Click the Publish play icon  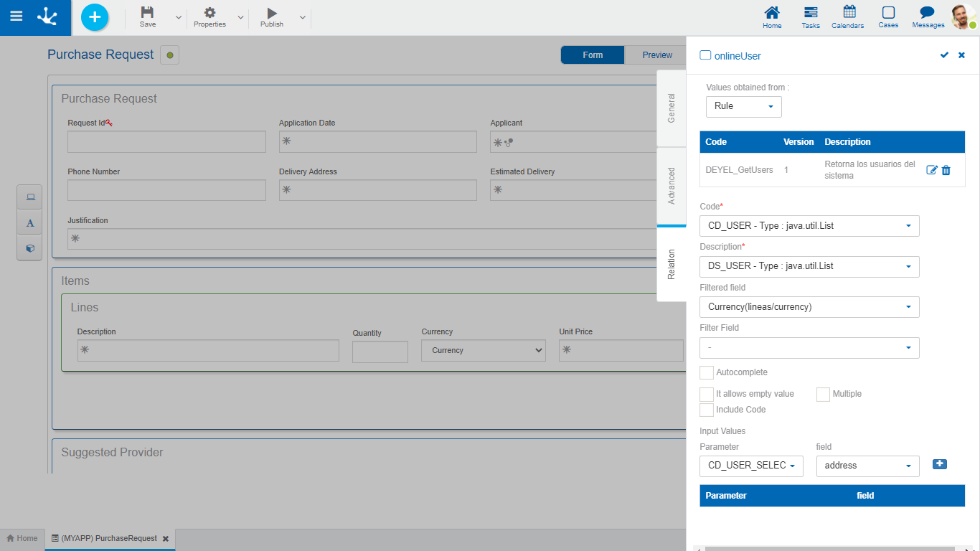point(272,13)
